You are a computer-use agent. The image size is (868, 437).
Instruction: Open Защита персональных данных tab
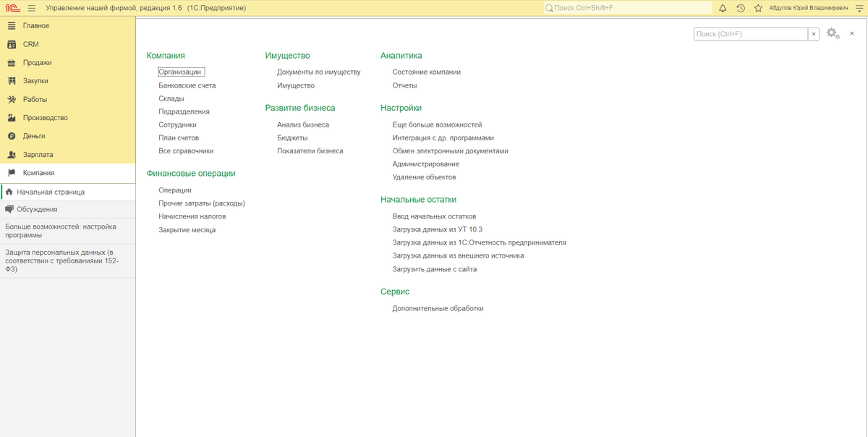click(x=67, y=260)
